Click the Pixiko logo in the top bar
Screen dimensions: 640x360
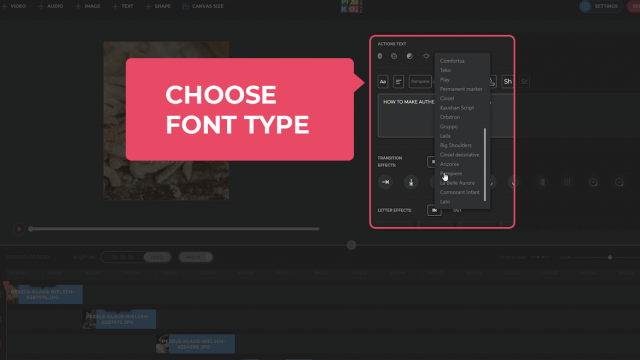pyautogui.click(x=351, y=6)
